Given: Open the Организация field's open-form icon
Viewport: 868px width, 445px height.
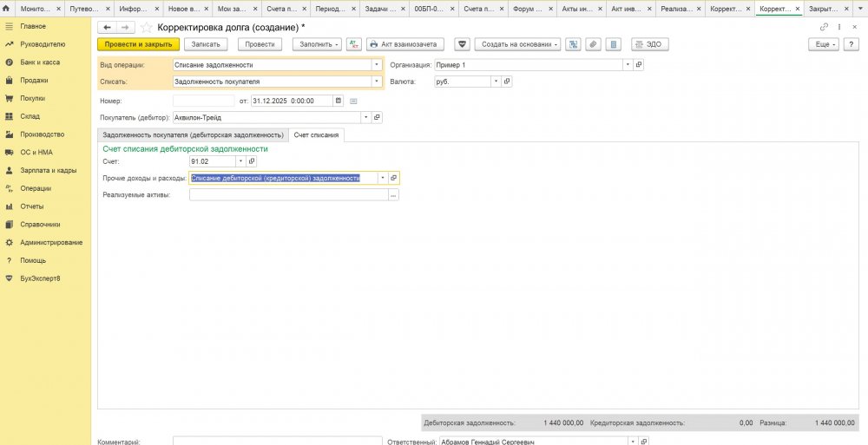Looking at the screenshot, I should (x=639, y=64).
